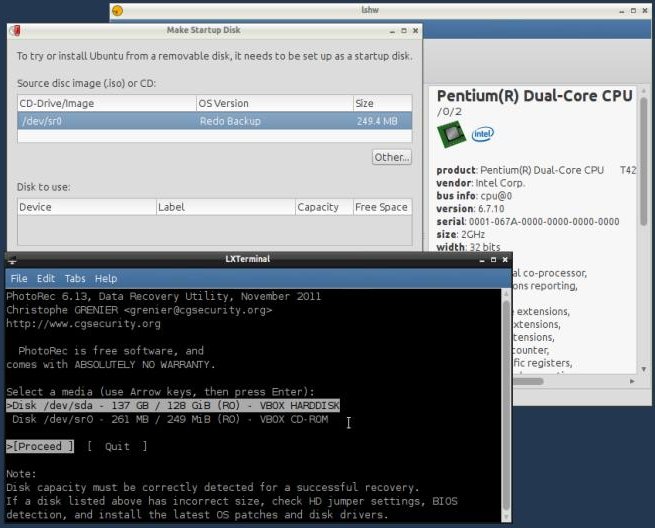Click the Size column header
The height and width of the screenshot is (528, 655).
(x=382, y=104)
